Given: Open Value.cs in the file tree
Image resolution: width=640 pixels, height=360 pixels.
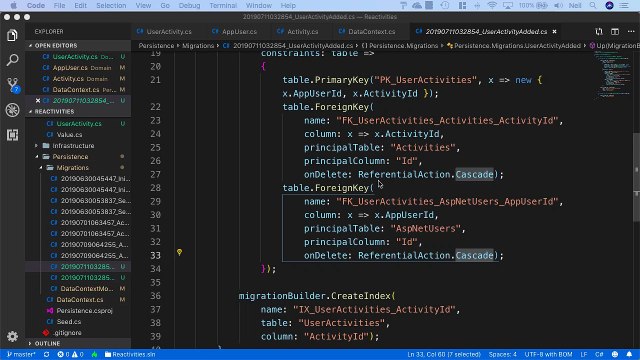Looking at the screenshot, I should click(x=69, y=135).
